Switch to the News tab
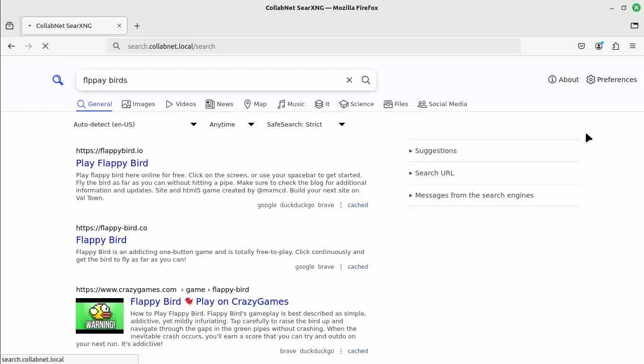This screenshot has width=644, height=364. [219, 104]
